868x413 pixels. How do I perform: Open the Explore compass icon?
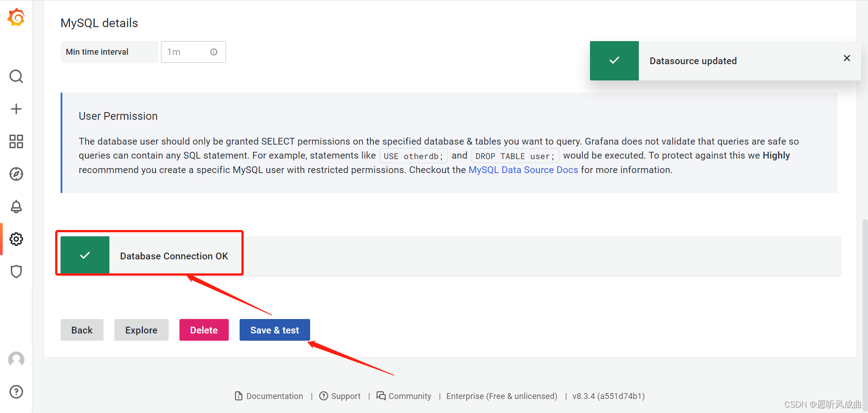point(16,174)
